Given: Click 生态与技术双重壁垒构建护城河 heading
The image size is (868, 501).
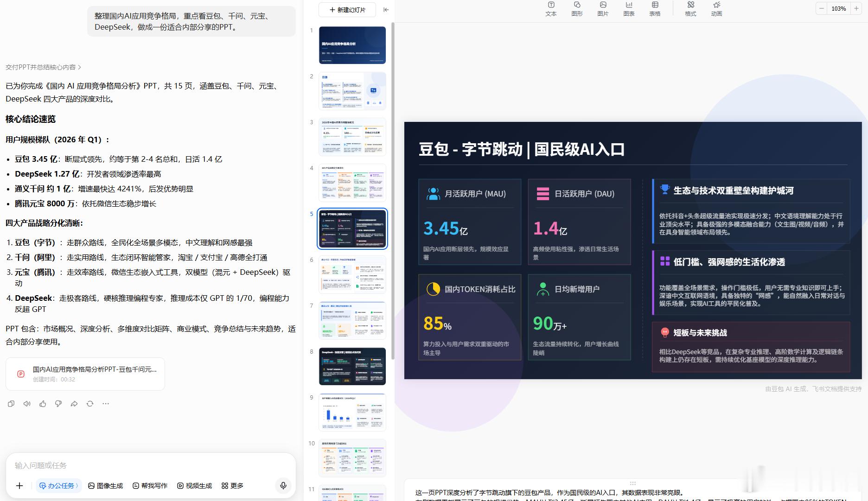Looking at the screenshot, I should tap(733, 190).
